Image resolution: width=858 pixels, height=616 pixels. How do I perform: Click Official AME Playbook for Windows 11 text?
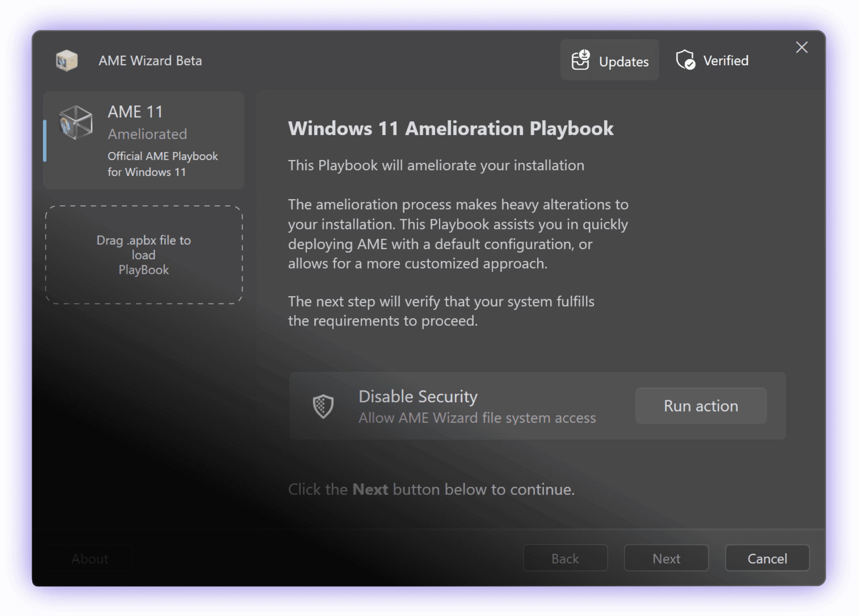tap(163, 164)
